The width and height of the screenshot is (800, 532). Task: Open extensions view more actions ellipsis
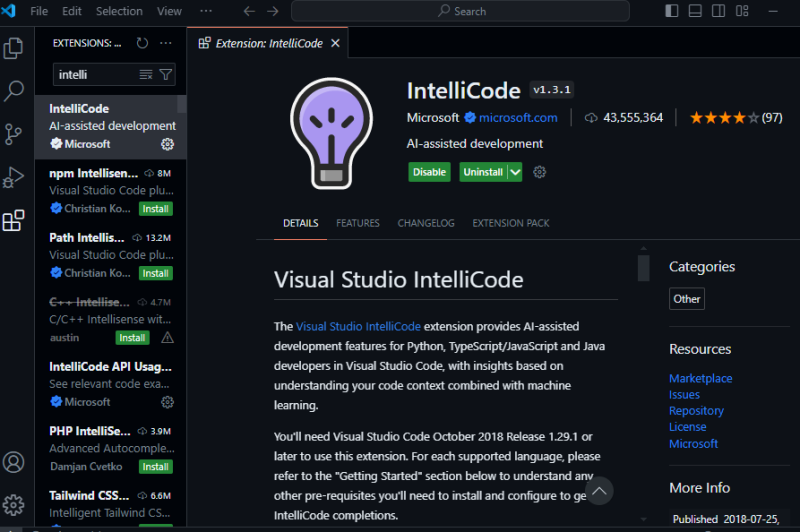coord(166,43)
